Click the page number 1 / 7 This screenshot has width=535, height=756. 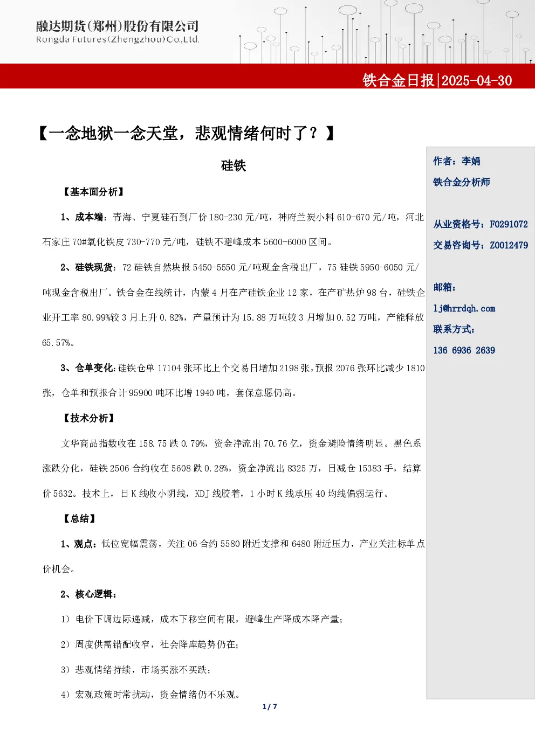(270, 706)
